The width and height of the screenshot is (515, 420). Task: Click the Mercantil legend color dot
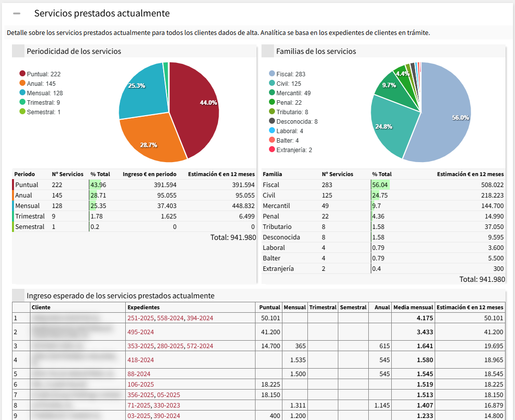pyautogui.click(x=272, y=93)
